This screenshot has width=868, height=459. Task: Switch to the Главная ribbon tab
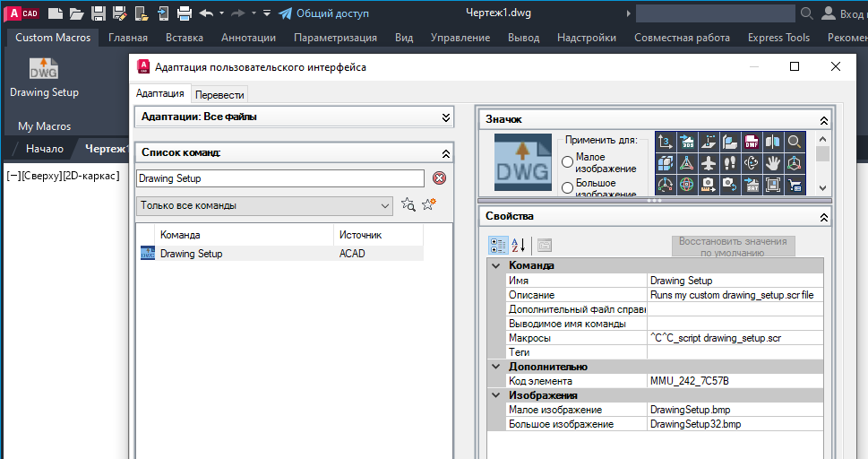(x=128, y=38)
